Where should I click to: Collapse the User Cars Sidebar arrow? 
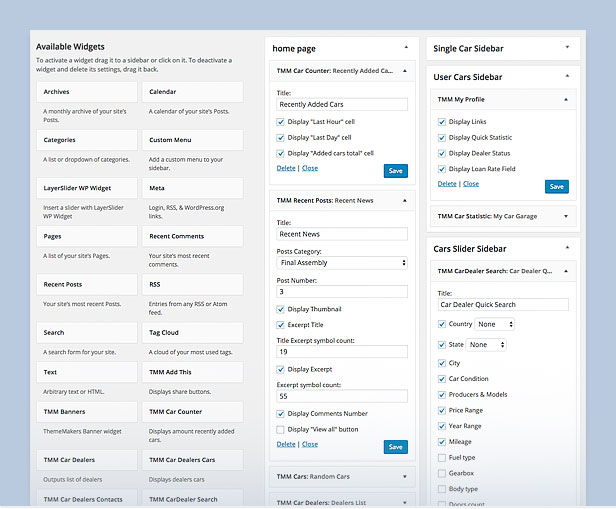[x=567, y=77]
